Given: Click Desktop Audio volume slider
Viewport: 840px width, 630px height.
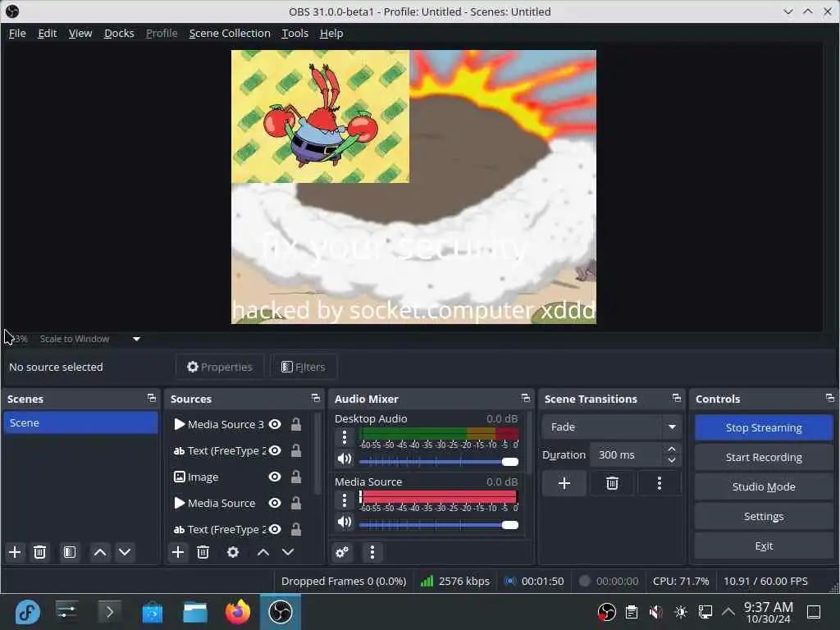Looking at the screenshot, I should point(439,461).
